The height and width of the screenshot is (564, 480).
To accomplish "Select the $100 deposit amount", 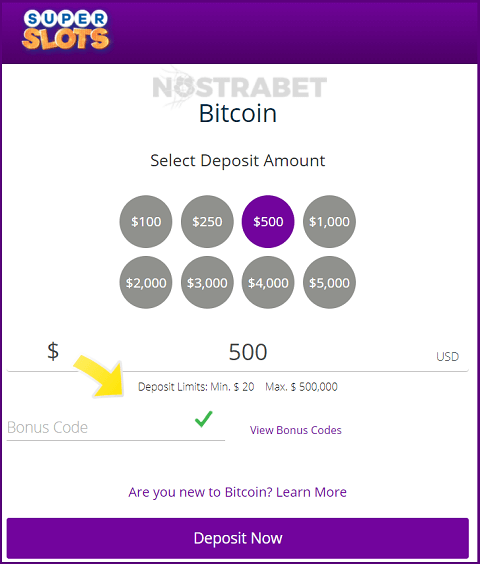I will tap(146, 222).
